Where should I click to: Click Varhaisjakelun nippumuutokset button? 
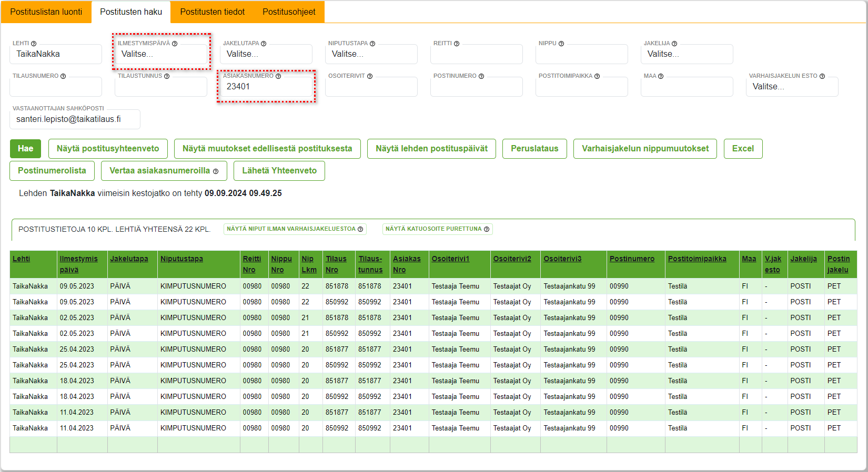(x=645, y=149)
